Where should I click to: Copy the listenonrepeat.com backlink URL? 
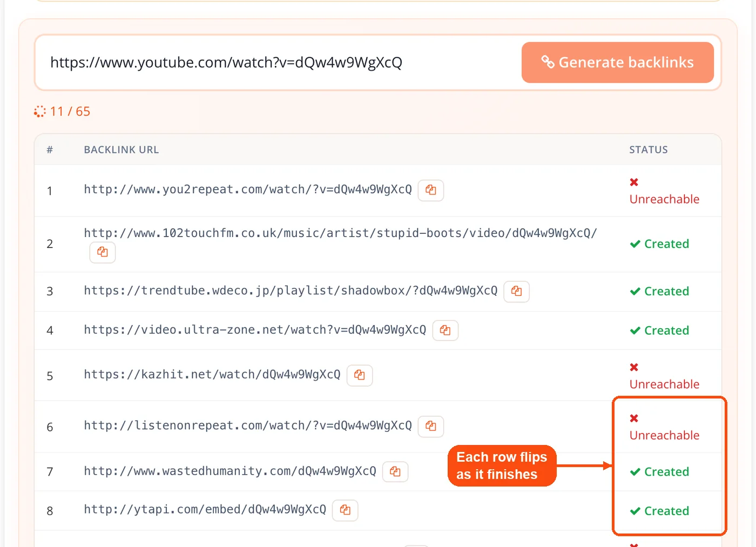[431, 426]
